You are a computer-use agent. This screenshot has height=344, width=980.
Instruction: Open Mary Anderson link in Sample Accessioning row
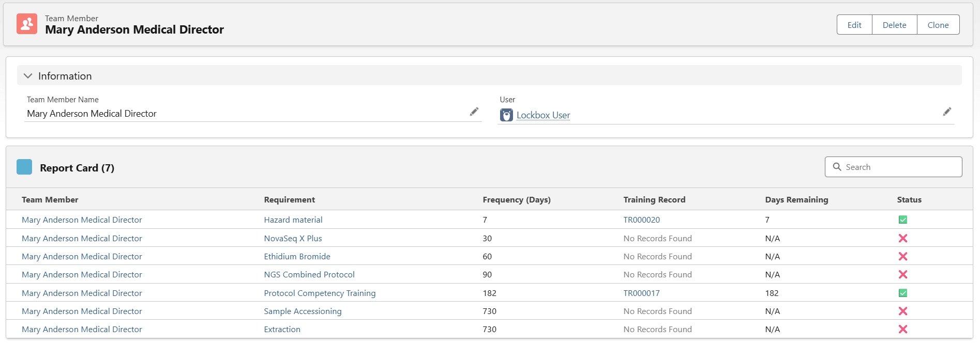(82, 311)
